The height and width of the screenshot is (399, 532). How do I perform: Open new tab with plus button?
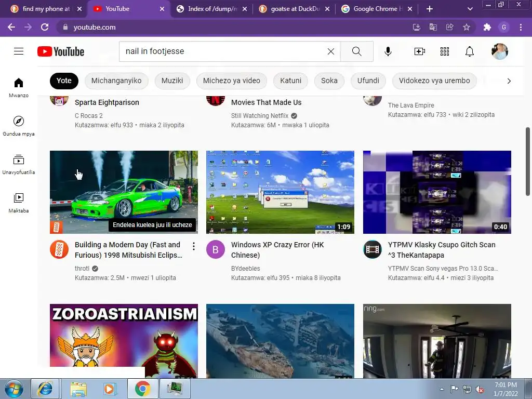click(430, 9)
